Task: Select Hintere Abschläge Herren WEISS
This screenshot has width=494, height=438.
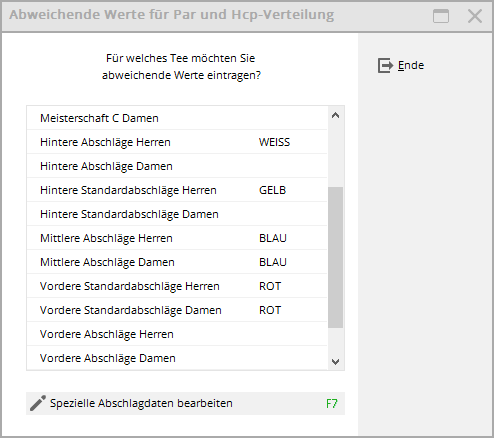Action: (177, 142)
